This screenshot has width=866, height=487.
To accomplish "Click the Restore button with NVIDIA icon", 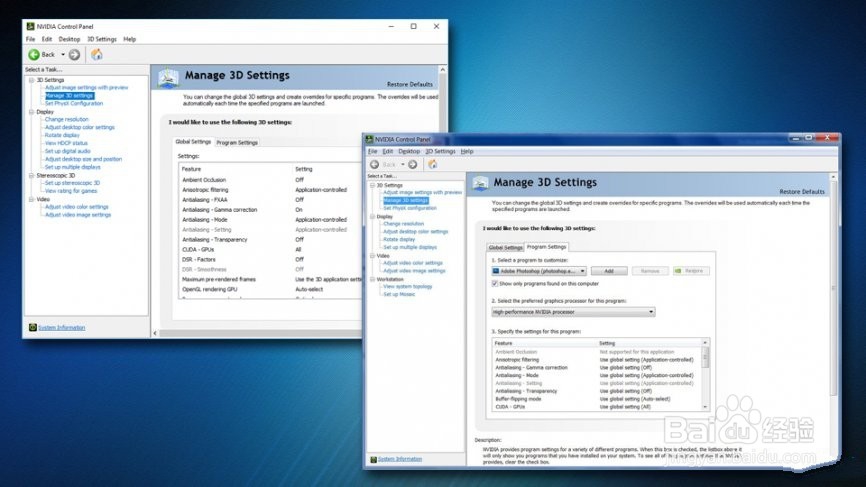I will 690,271.
